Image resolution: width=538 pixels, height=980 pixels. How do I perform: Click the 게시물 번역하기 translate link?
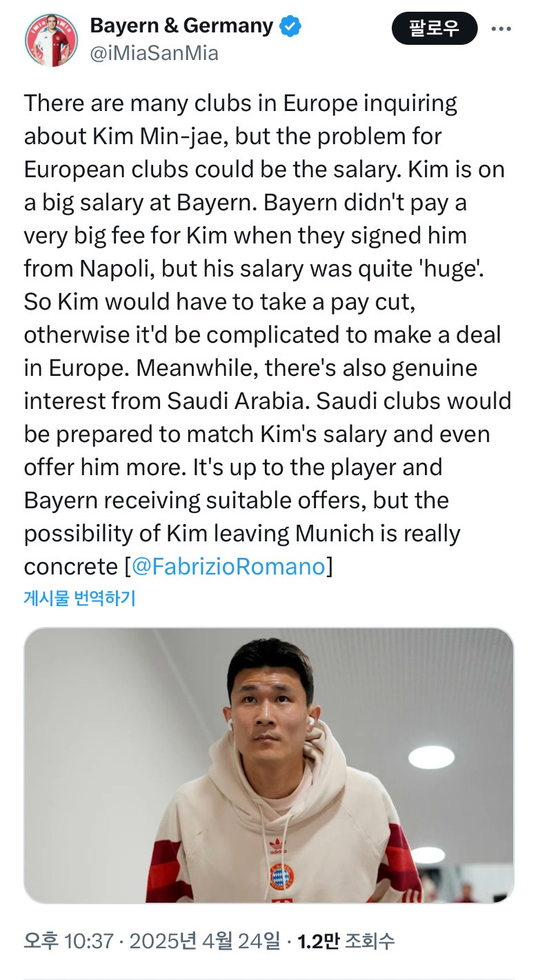click(79, 597)
